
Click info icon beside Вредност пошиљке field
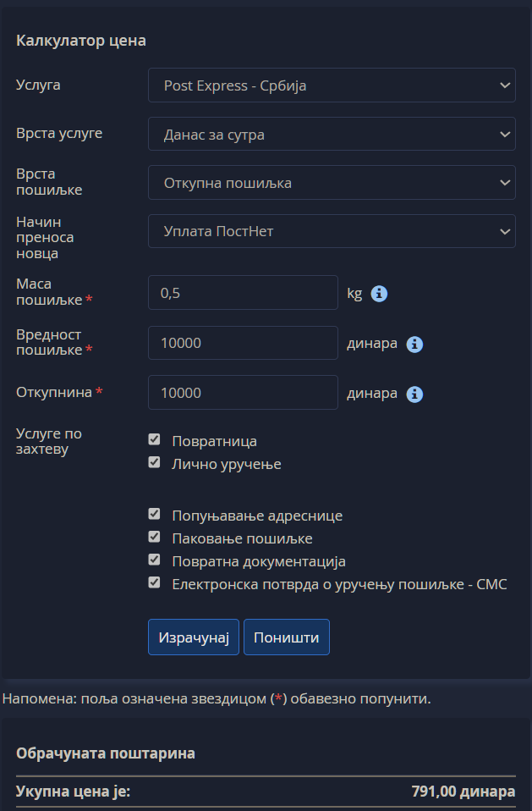point(414,345)
